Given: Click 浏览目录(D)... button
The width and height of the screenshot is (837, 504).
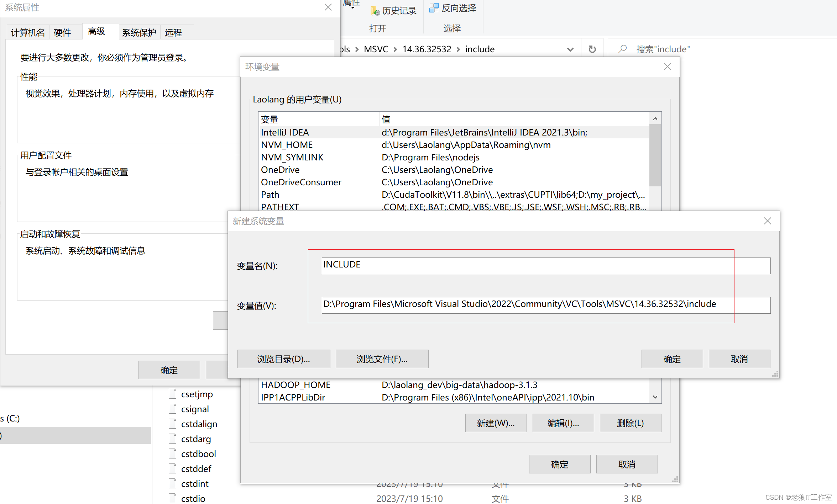Looking at the screenshot, I should (x=283, y=359).
